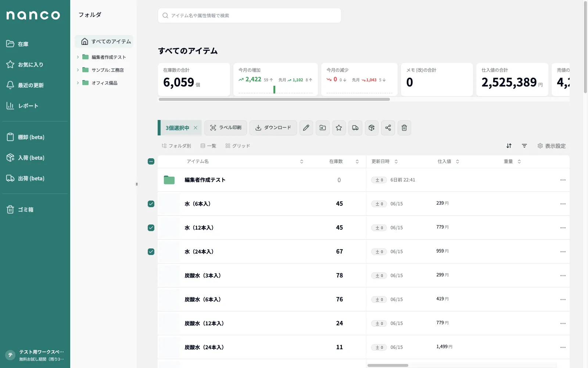Clear selection with X next to 3個選択中

click(196, 128)
